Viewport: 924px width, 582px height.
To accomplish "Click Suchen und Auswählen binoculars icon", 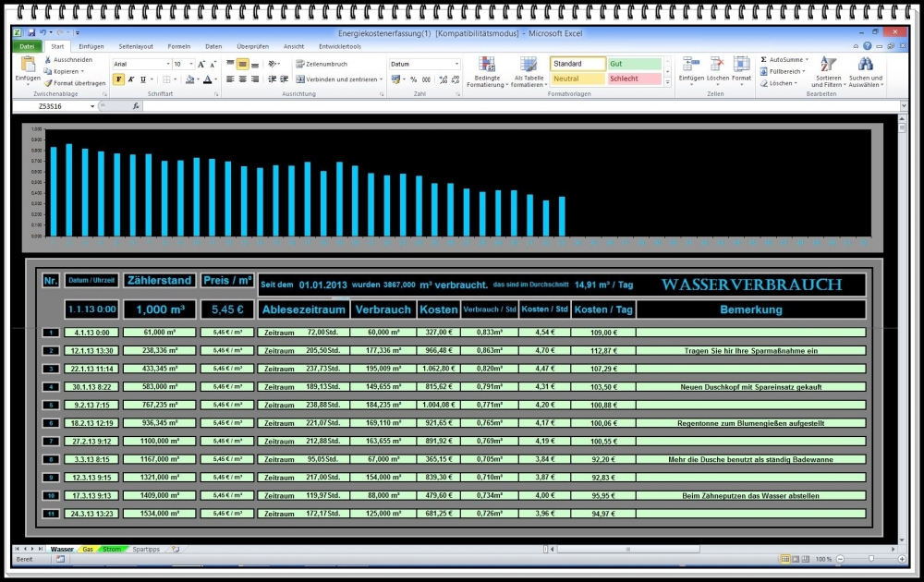I will point(865,66).
